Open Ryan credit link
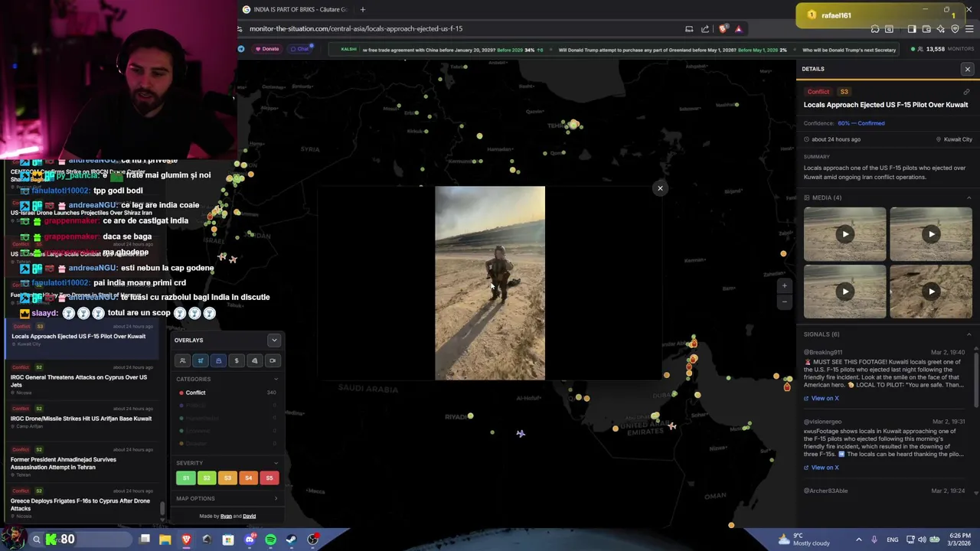Viewport: 980px width, 551px height. pyautogui.click(x=226, y=517)
